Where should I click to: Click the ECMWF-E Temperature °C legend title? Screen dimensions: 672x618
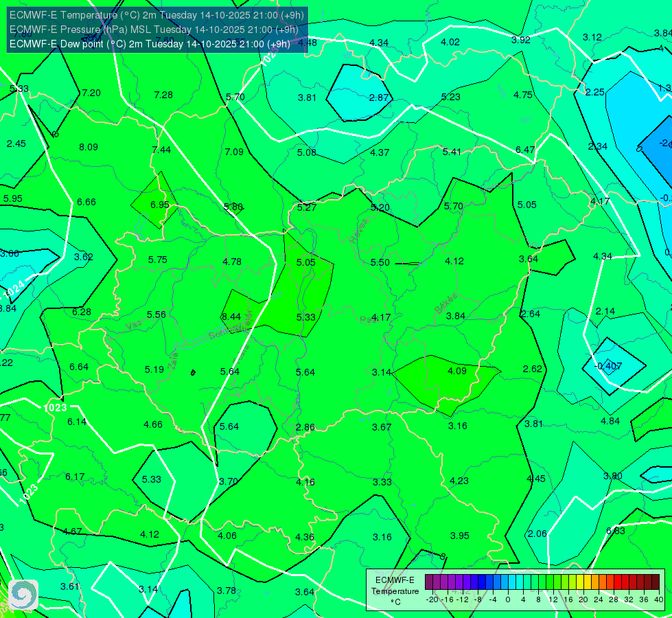(x=395, y=591)
